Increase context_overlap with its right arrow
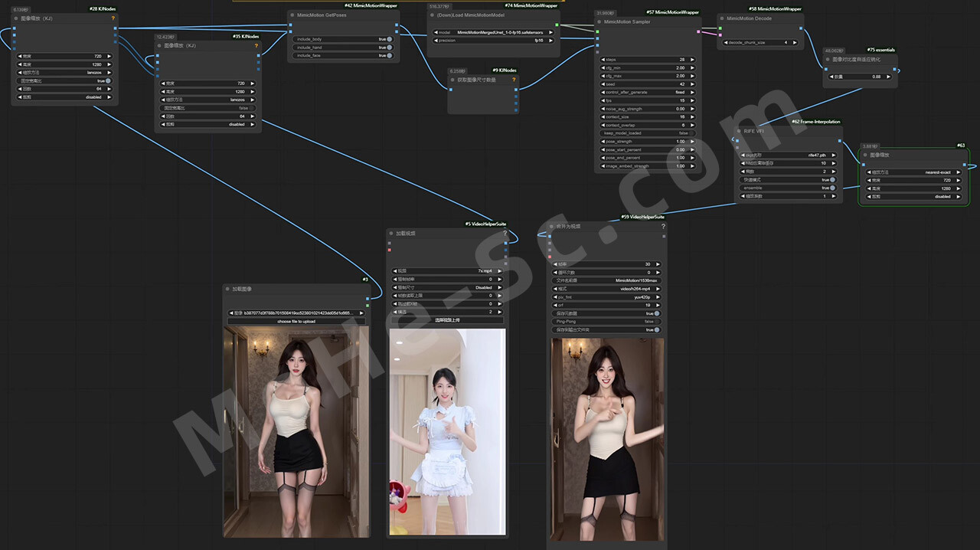The image size is (980, 550). point(691,125)
